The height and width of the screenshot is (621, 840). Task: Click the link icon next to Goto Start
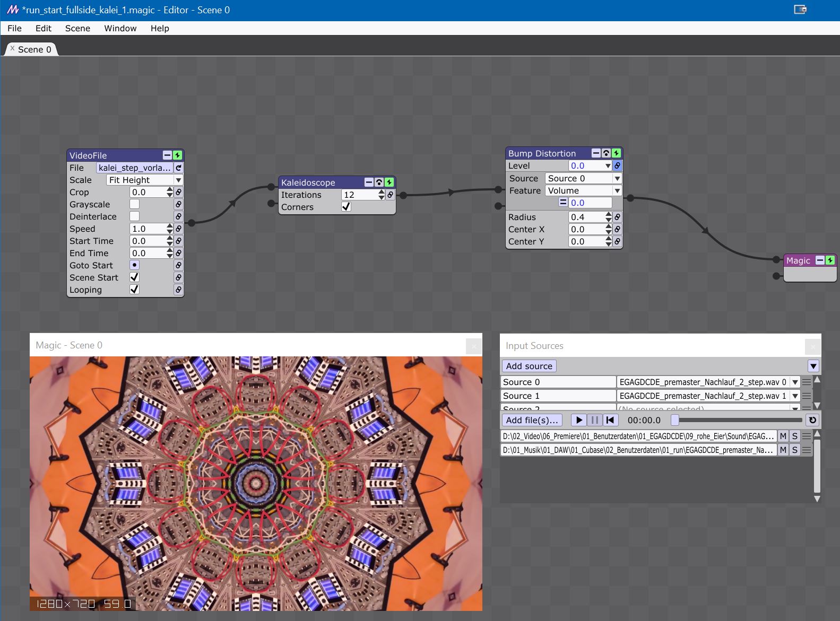[x=179, y=265]
